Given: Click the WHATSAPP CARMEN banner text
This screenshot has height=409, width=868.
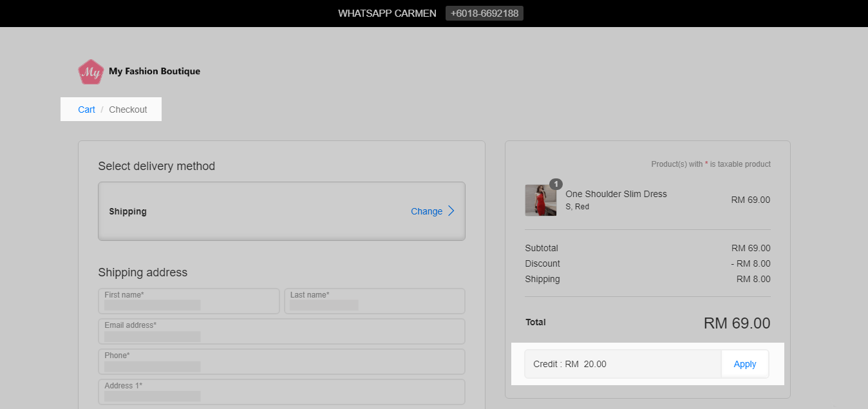Looking at the screenshot, I should click(x=387, y=13).
